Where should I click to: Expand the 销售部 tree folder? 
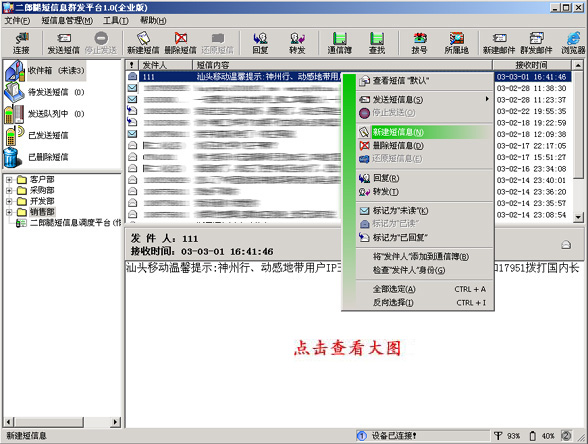click(x=9, y=212)
